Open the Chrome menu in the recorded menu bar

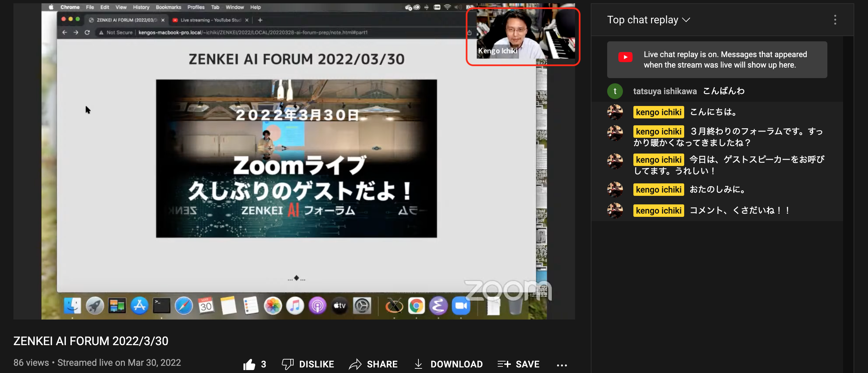70,7
